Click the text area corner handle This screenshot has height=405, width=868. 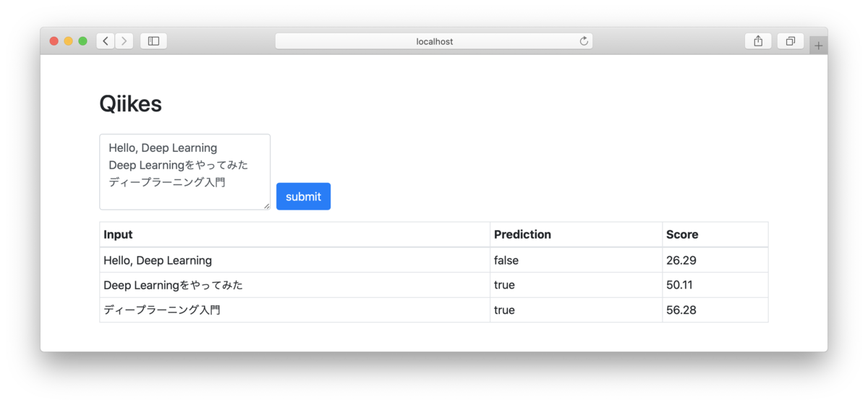pyautogui.click(x=266, y=206)
